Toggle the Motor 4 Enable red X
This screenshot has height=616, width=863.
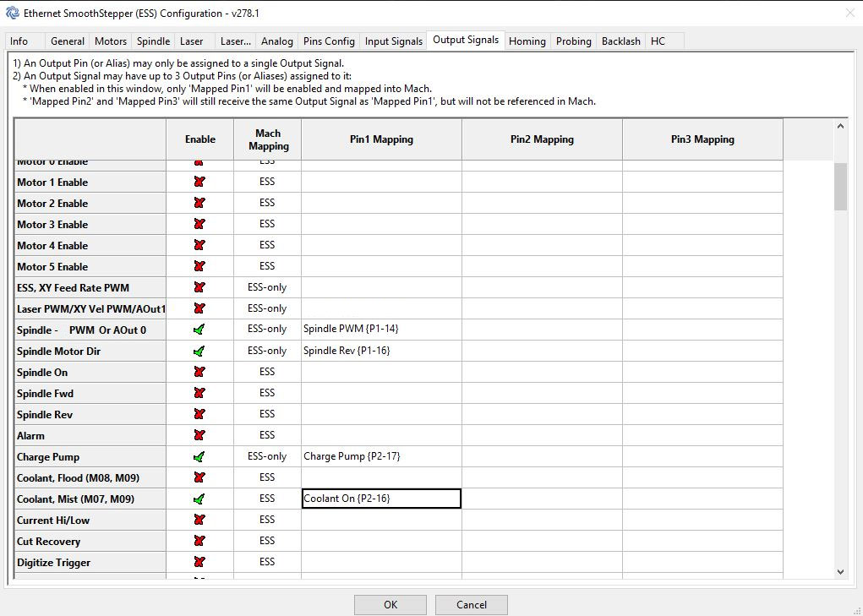(199, 245)
